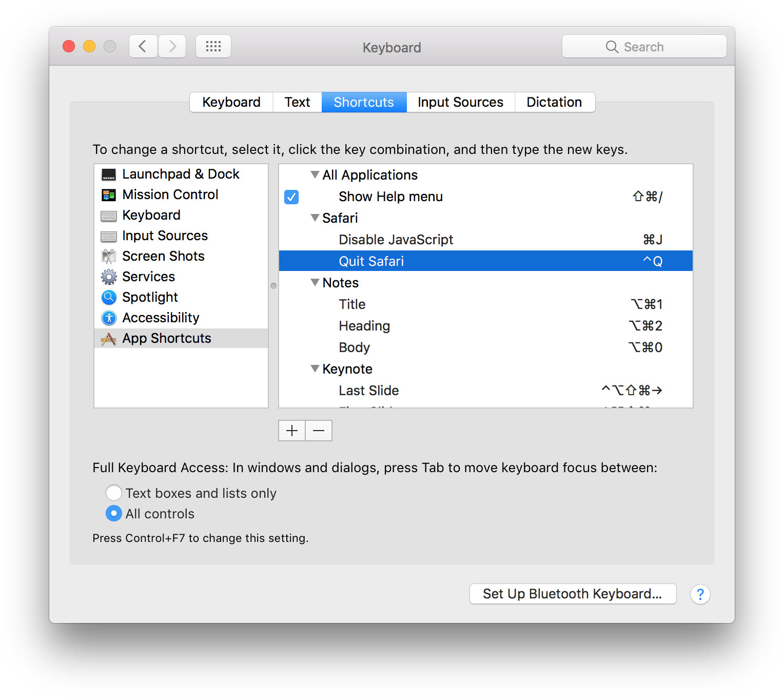
Task: Choose the Spotlight magnifier icon
Action: (x=109, y=298)
